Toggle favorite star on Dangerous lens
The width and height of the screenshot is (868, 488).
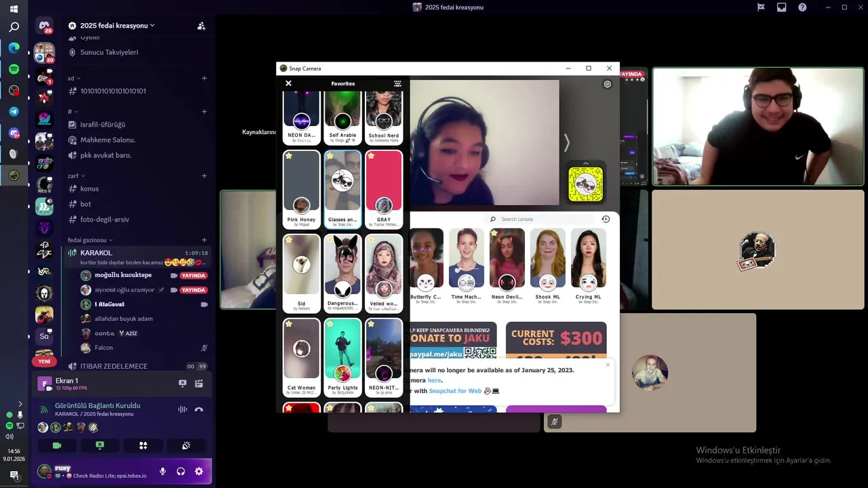[x=330, y=240]
